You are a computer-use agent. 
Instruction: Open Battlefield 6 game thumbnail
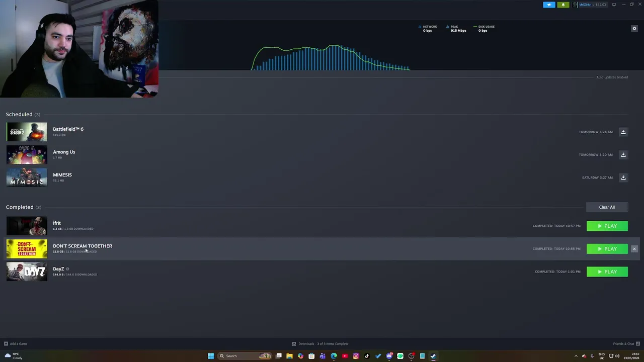point(27,132)
